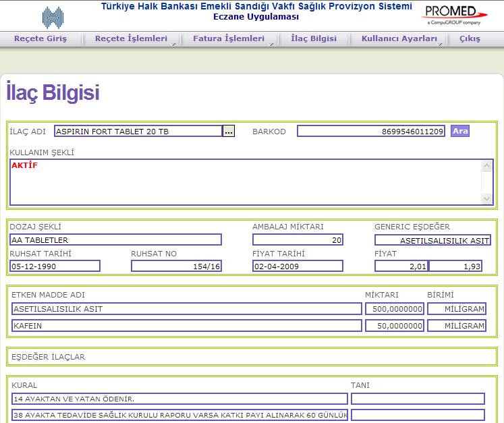Open the Fatura İşlemleri menu
504x423 pixels.
[229, 38]
